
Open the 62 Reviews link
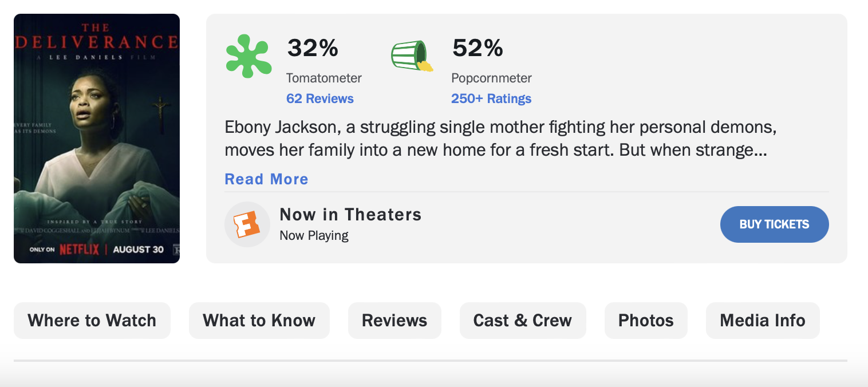(319, 98)
